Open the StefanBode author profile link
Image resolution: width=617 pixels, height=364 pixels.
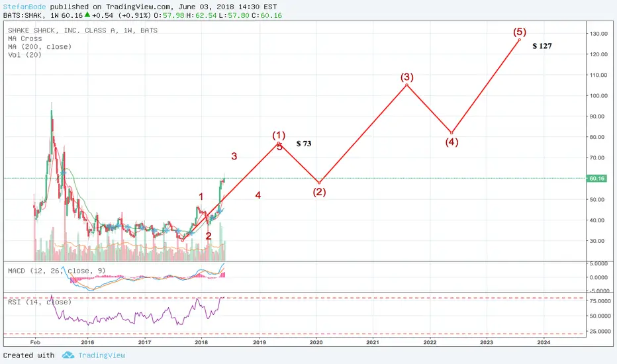click(x=24, y=7)
